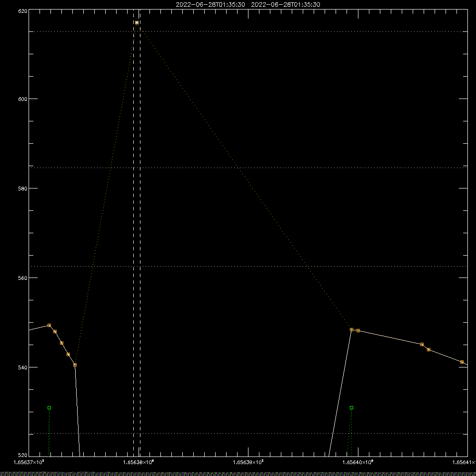
Task: Click the x-axis label 1.65639×10⁹
Action: click(x=248, y=462)
